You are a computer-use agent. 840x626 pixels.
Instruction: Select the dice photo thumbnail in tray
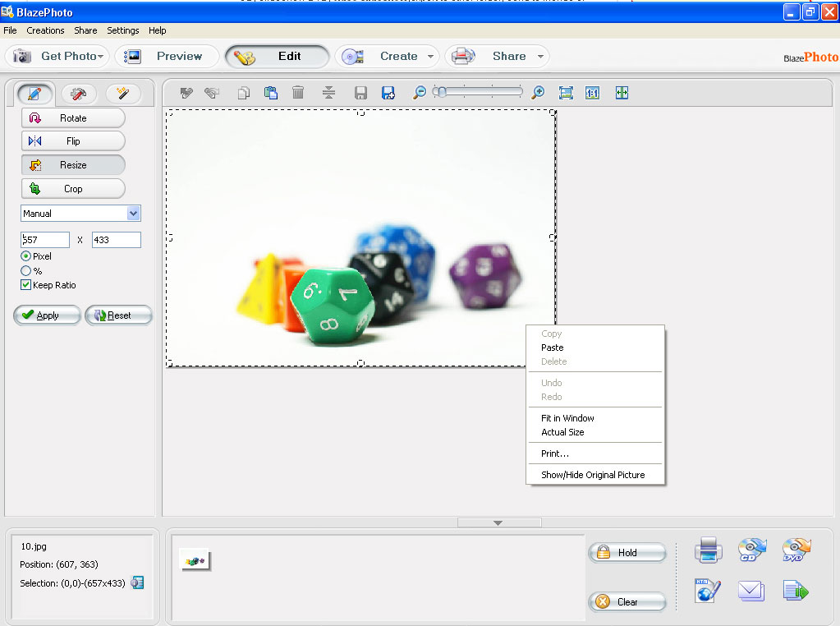tap(195, 560)
